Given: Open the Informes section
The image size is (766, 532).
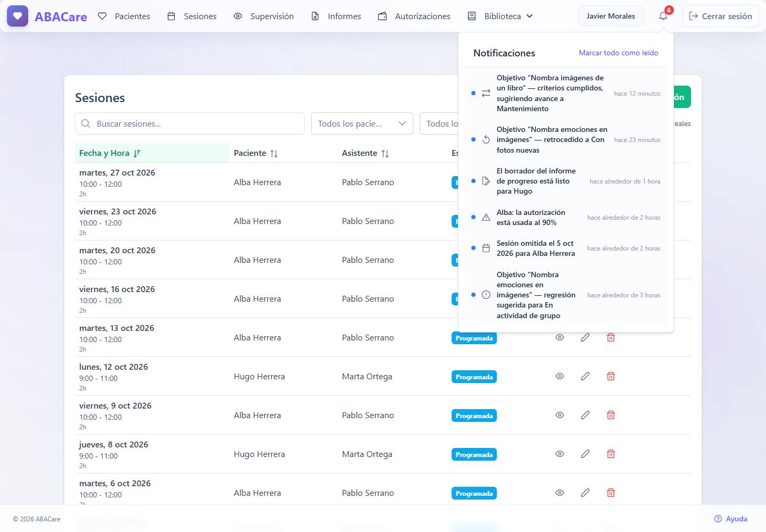Looking at the screenshot, I should click(336, 16).
